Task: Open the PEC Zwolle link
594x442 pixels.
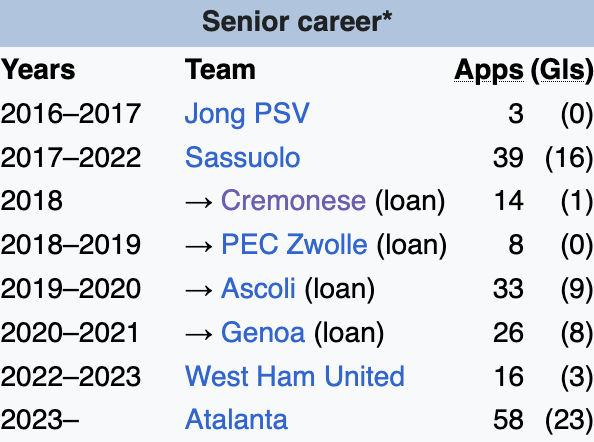Action: 294,244
